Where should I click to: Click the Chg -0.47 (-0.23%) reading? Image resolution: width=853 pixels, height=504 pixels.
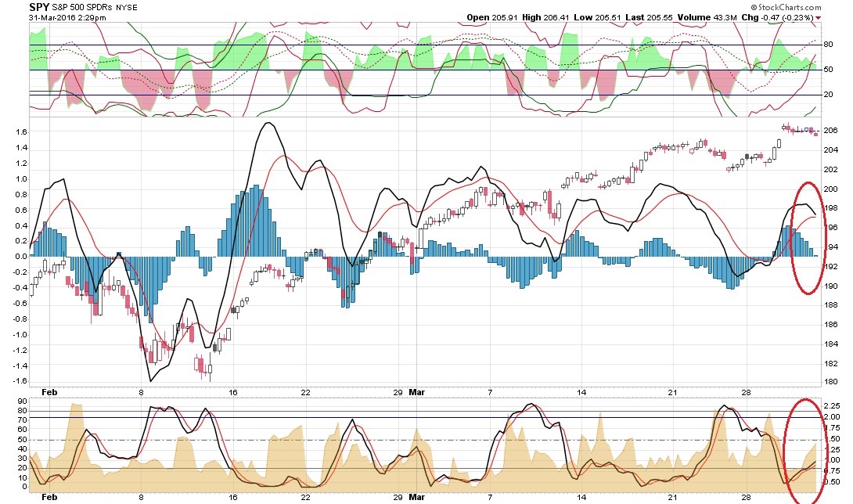[777, 17]
